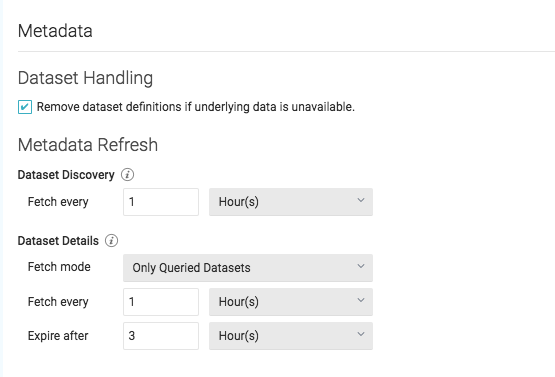The height and width of the screenshot is (377, 555).
Task: Open the Dataset Details info tooltip icon
Action: tap(111, 241)
